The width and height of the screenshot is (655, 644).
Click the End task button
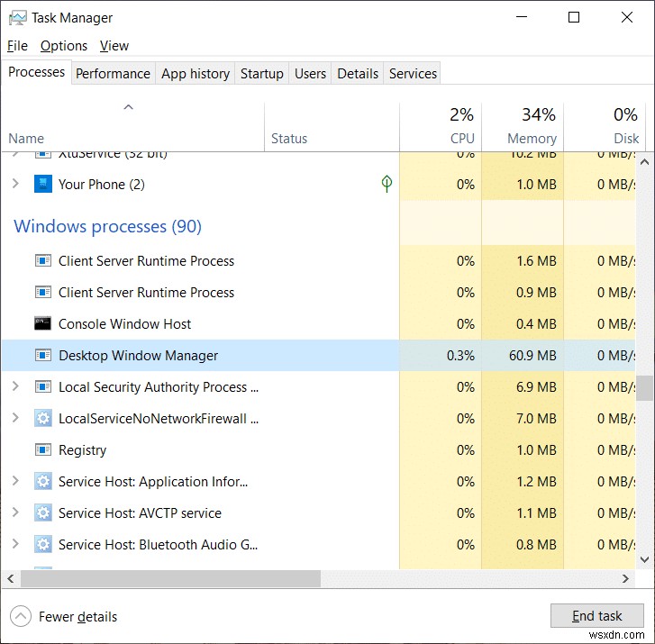(597, 615)
